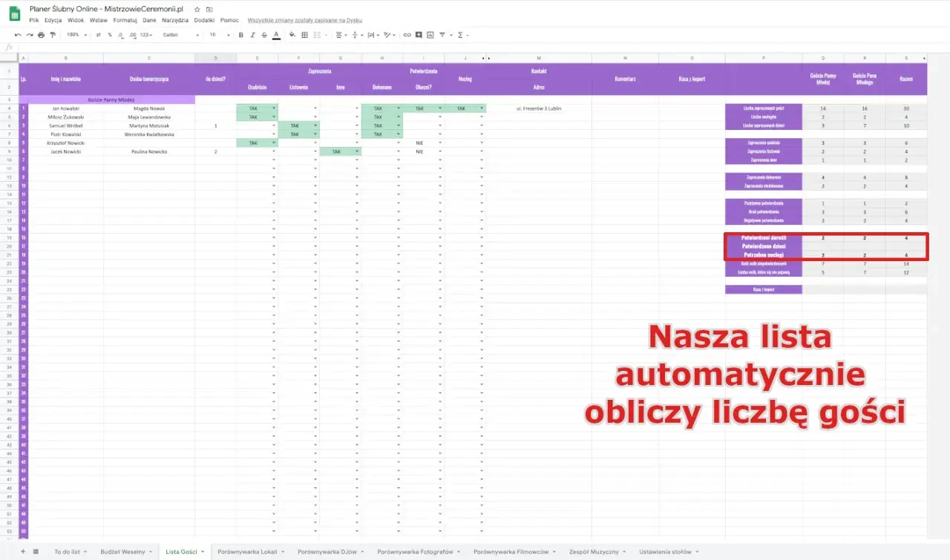This screenshot has height=560, width=950.
Task: Open the font size 10 dropdown
Action: [x=220, y=35]
